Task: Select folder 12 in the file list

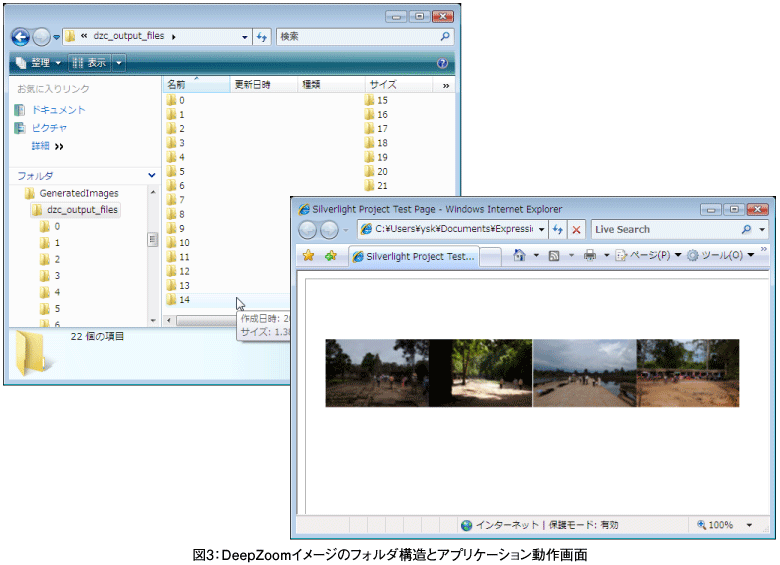Action: [x=178, y=271]
